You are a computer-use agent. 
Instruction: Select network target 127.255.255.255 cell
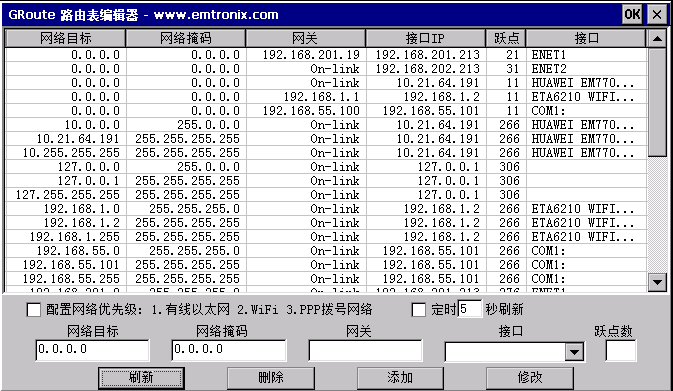[66, 195]
